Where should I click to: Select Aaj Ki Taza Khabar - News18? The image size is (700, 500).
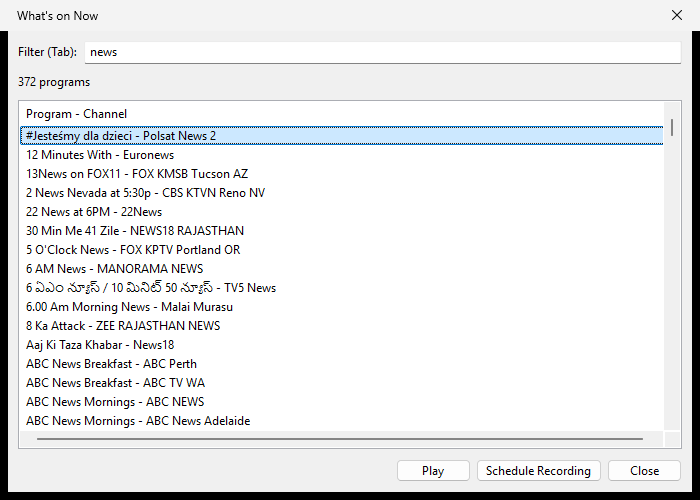(x=342, y=345)
